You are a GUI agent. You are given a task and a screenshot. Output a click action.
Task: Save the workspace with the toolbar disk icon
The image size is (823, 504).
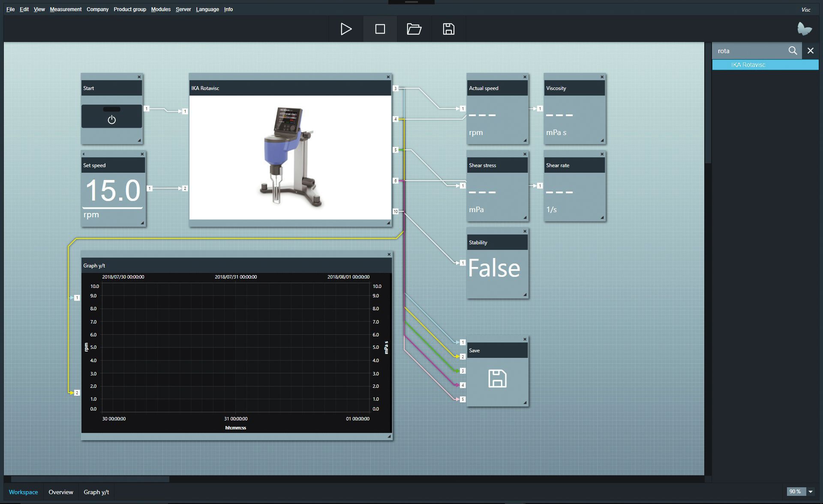(x=448, y=29)
